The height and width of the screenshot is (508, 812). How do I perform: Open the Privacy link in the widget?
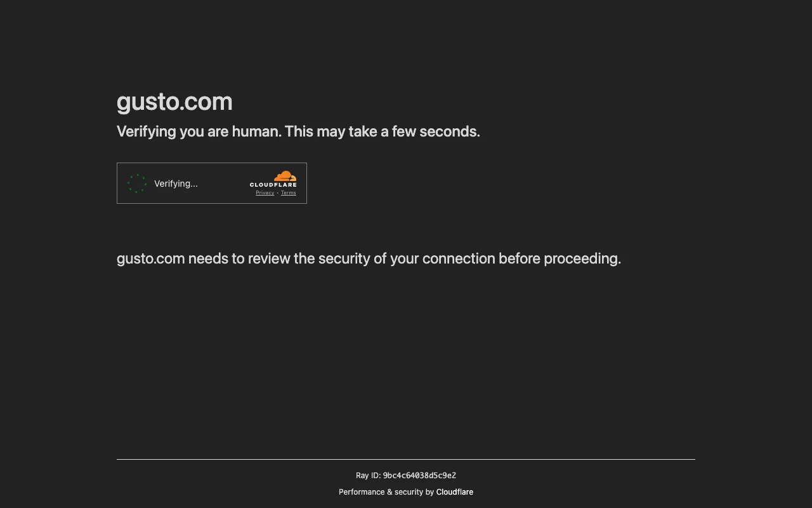coord(265,193)
